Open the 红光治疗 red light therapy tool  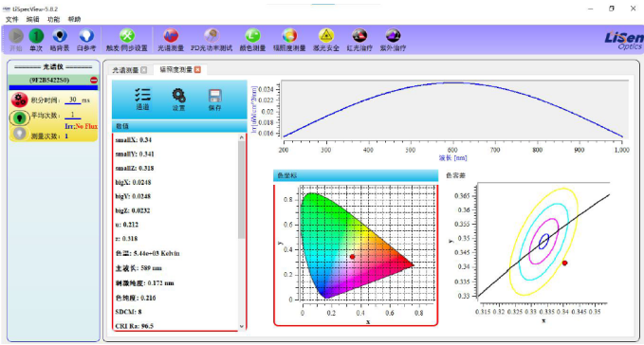359,36
